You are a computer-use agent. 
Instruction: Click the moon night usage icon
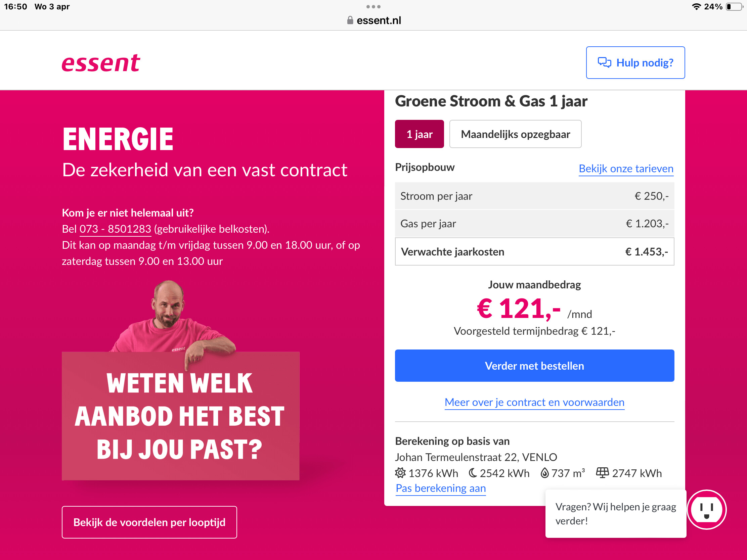(x=473, y=473)
